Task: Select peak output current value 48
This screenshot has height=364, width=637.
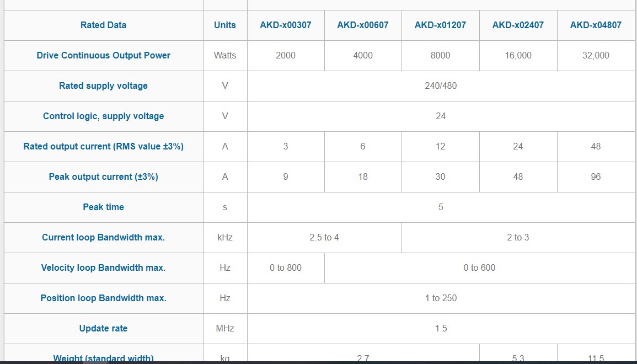Action: pyautogui.click(x=518, y=176)
